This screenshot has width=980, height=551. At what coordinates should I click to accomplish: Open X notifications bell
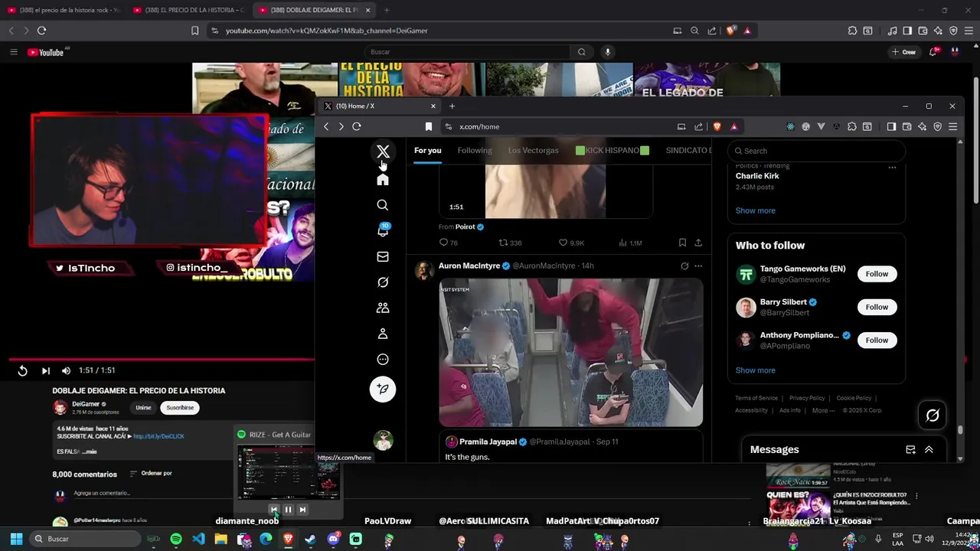click(383, 230)
